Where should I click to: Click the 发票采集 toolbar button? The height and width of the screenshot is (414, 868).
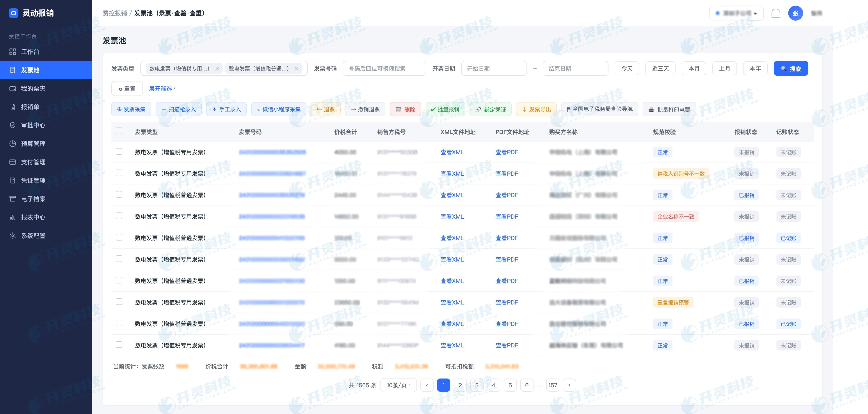(x=131, y=109)
